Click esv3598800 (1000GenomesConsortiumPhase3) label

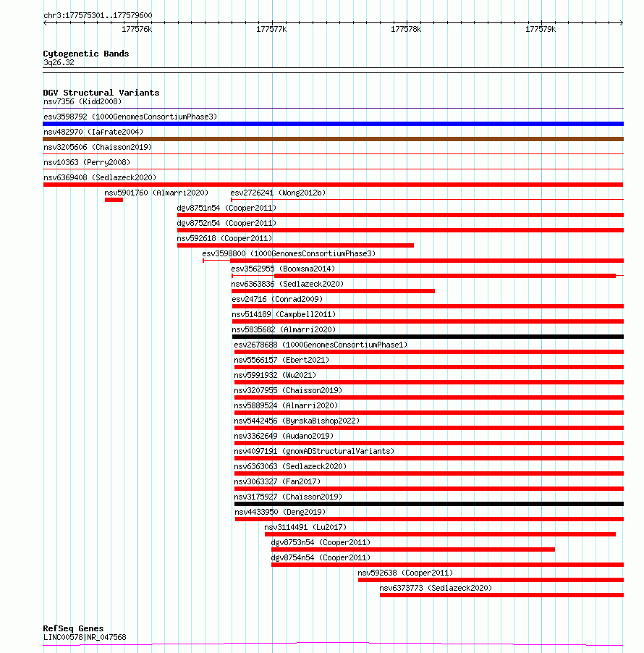289,253
